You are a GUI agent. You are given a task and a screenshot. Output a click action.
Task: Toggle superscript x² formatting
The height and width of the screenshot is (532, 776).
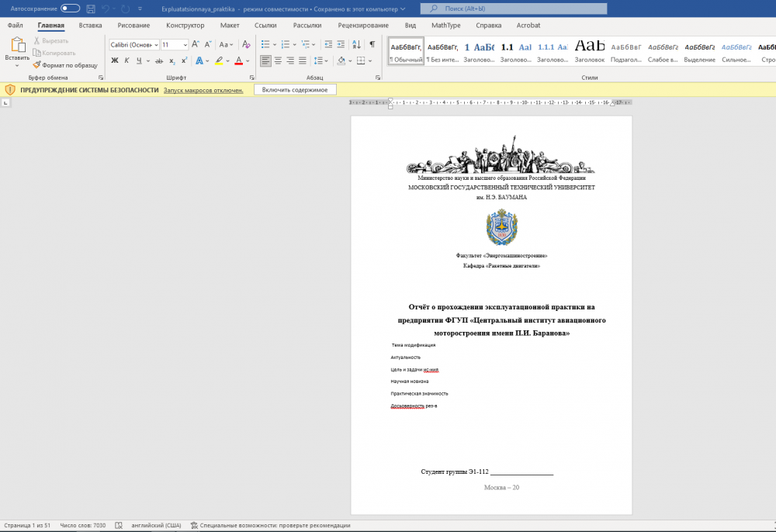(x=184, y=60)
